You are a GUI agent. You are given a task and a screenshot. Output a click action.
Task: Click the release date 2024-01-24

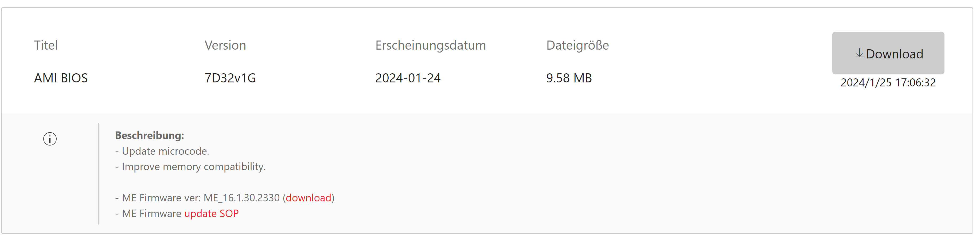tap(408, 78)
